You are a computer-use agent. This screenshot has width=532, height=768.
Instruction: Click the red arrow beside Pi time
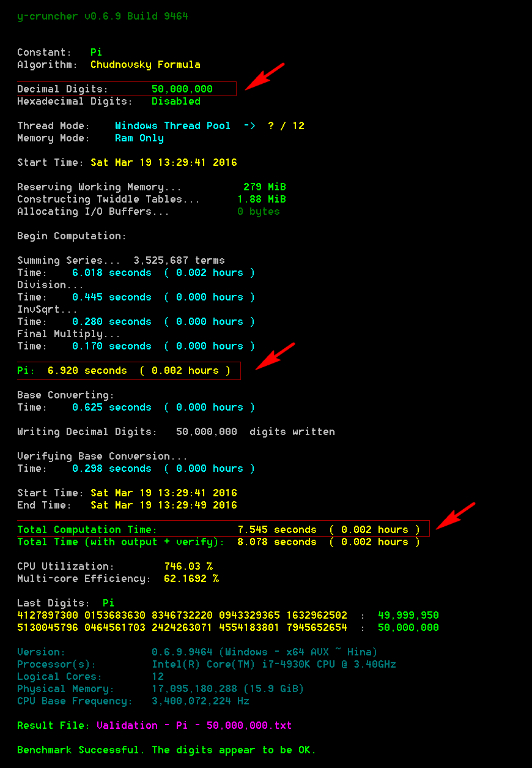point(275,356)
